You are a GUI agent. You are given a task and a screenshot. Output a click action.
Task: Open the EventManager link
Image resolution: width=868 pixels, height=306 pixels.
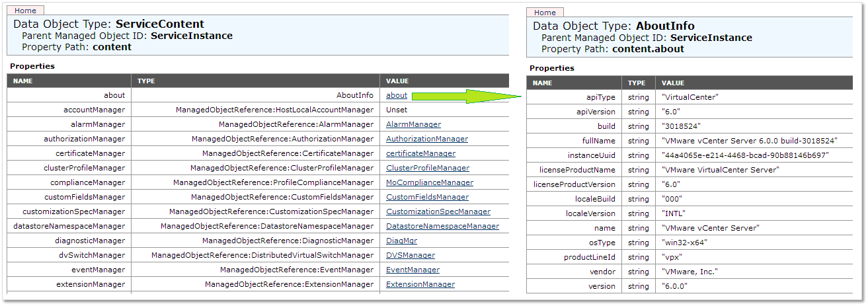point(413,270)
